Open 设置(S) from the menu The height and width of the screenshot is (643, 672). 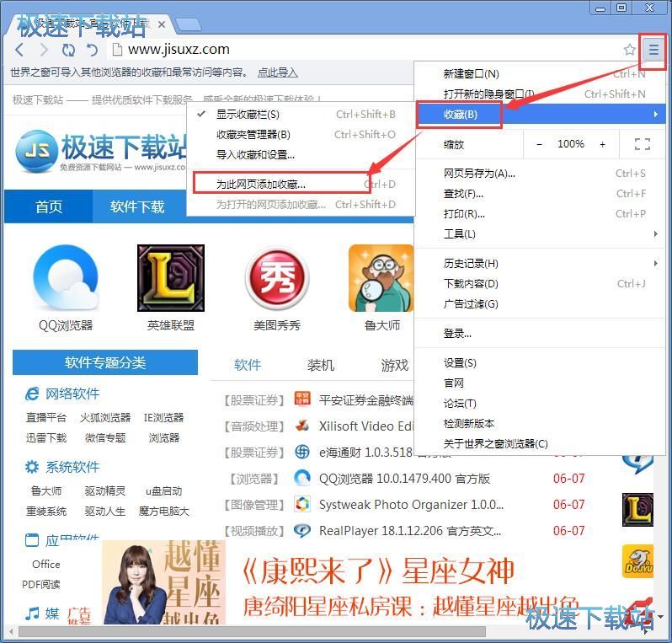pyautogui.click(x=541, y=363)
